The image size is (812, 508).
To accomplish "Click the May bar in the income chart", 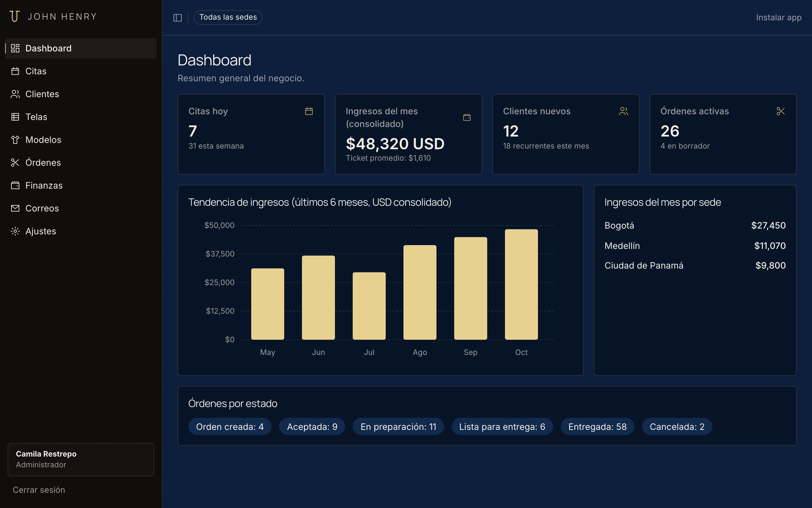I will pyautogui.click(x=267, y=304).
